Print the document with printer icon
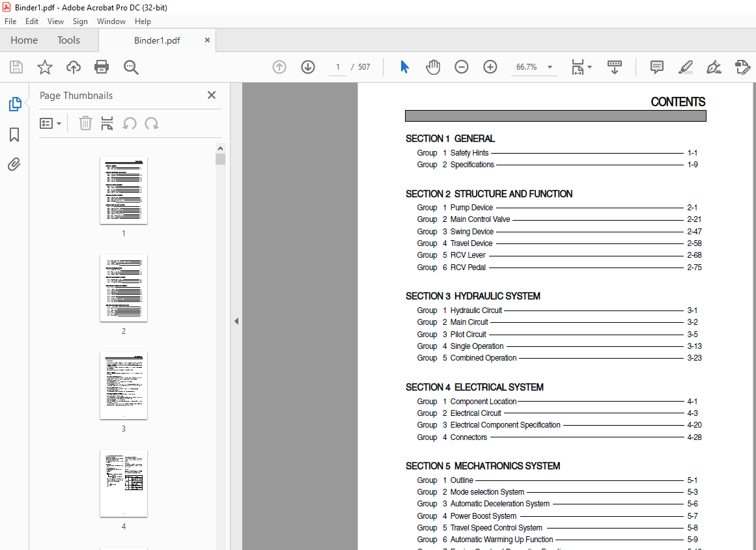 click(102, 67)
